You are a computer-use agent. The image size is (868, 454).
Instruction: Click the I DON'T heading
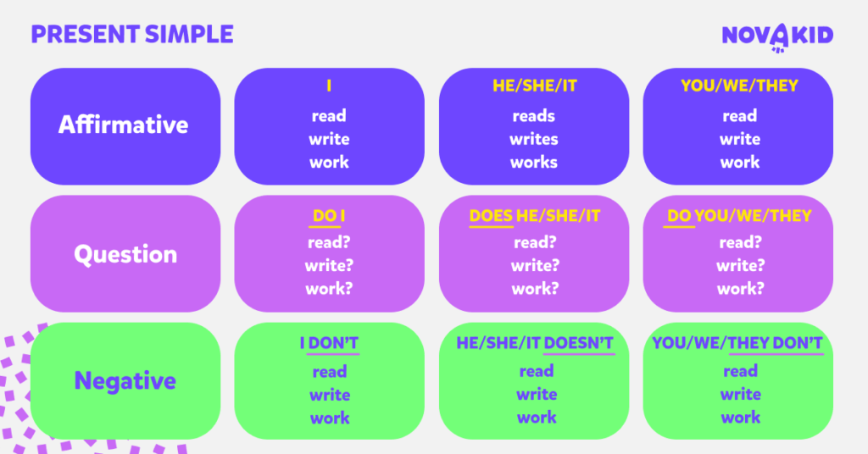(x=329, y=344)
